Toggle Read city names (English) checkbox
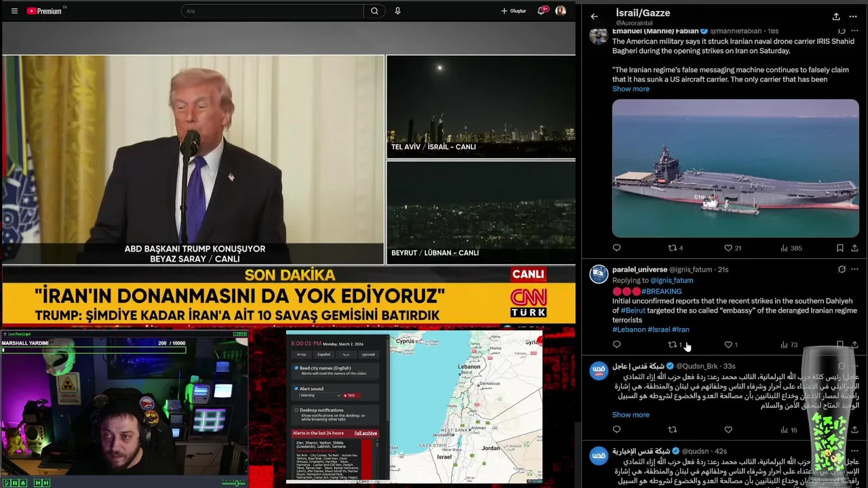 click(296, 368)
